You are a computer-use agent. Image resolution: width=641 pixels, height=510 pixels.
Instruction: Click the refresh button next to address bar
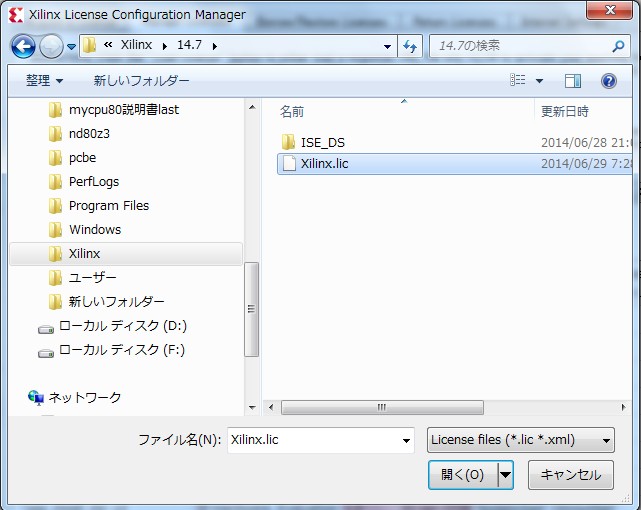click(410, 46)
